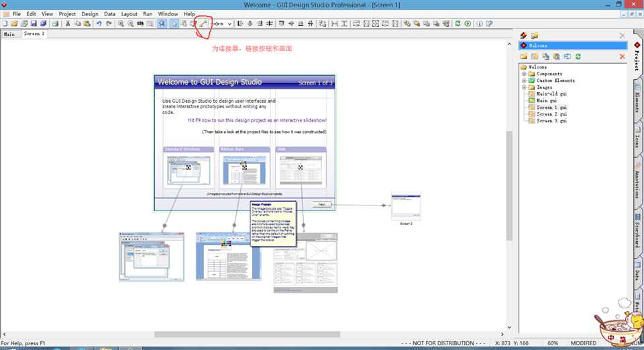Viewport: 644px width, 350px height.
Task: Select the connector tool circled in red
Action: click(x=203, y=24)
